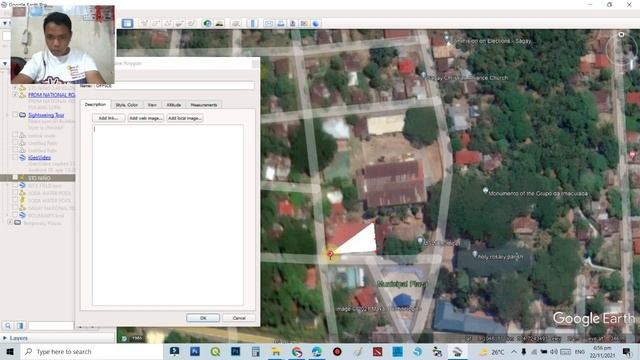Confirm the polygon dialog with OK
The height and width of the screenshot is (360, 640).
tap(203, 318)
